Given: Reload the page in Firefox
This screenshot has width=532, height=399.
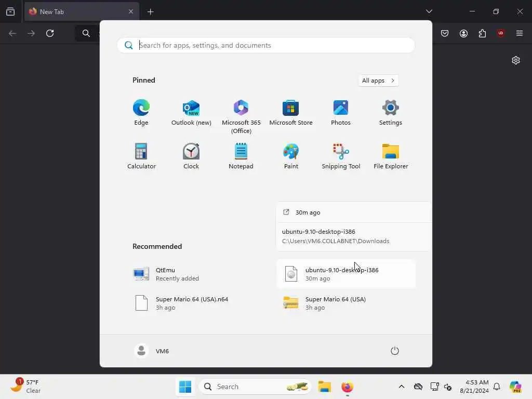Looking at the screenshot, I should 50,33.
